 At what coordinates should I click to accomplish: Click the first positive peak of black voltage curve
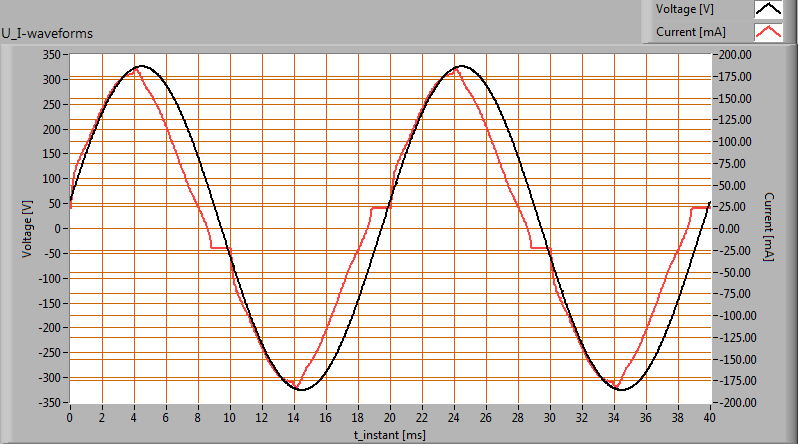[142, 67]
